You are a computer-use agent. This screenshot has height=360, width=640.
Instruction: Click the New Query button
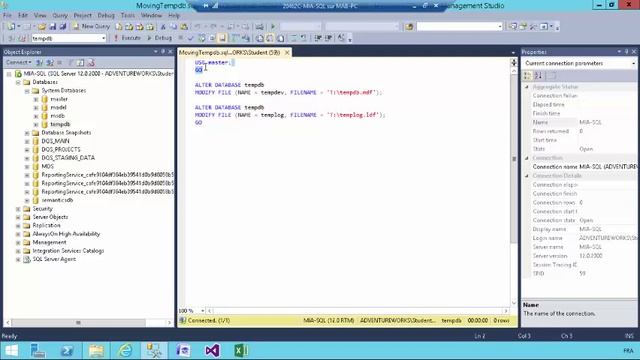[x=91, y=27]
